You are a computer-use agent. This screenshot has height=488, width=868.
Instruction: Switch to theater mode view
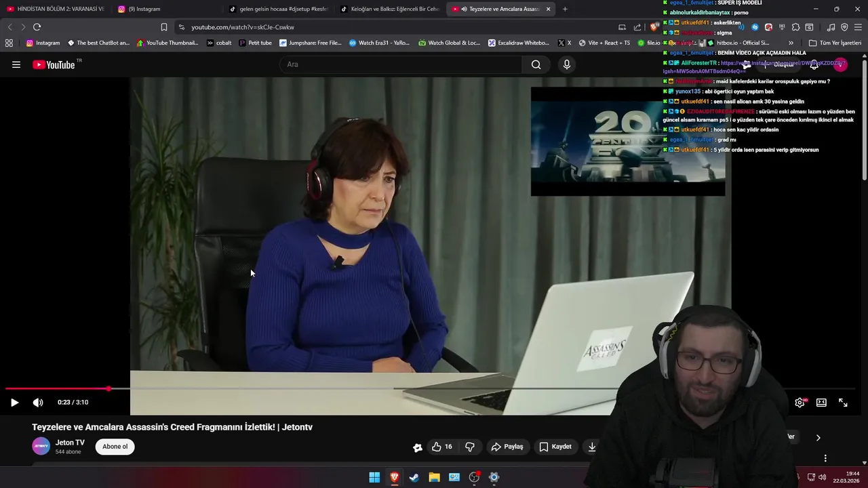coord(821,403)
